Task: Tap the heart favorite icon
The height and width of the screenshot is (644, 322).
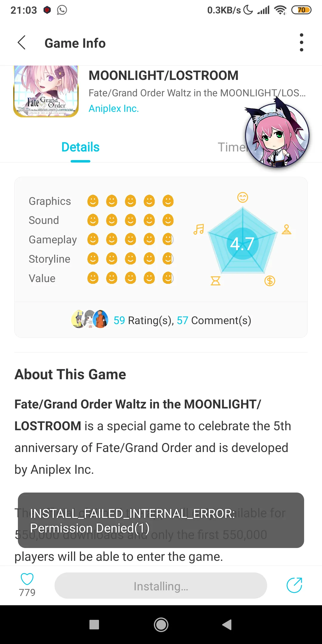Action: (27, 579)
